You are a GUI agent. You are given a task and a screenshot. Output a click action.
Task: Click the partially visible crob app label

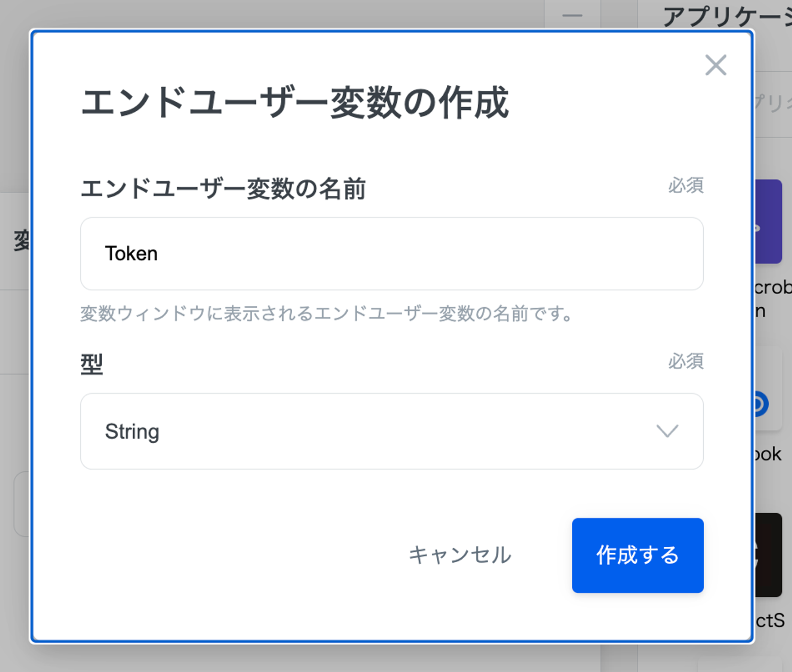[x=772, y=288]
